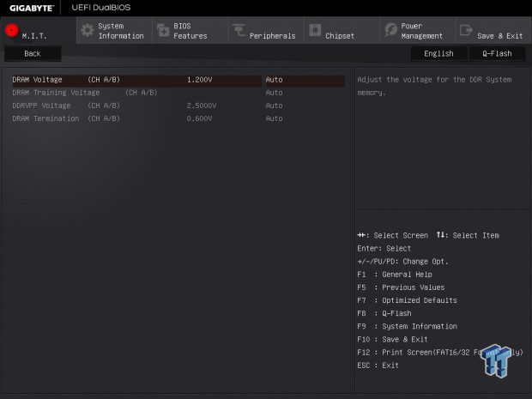The width and height of the screenshot is (532, 399).
Task: Click the Save & Exit arrow icon
Action: [x=466, y=30]
